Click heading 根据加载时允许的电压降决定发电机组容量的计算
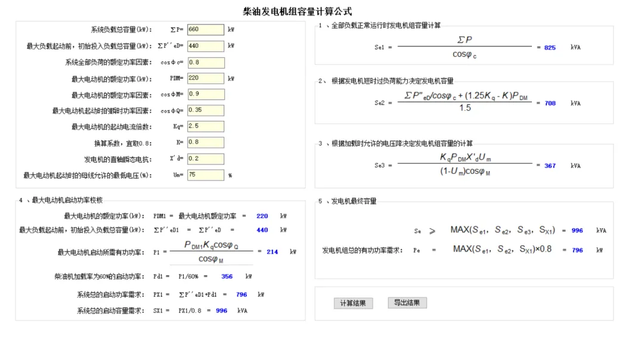Screen dimensions: 644x342 point(402,143)
